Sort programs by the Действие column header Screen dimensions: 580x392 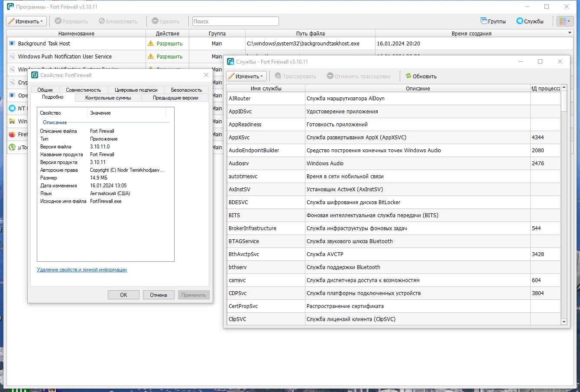coord(167,33)
